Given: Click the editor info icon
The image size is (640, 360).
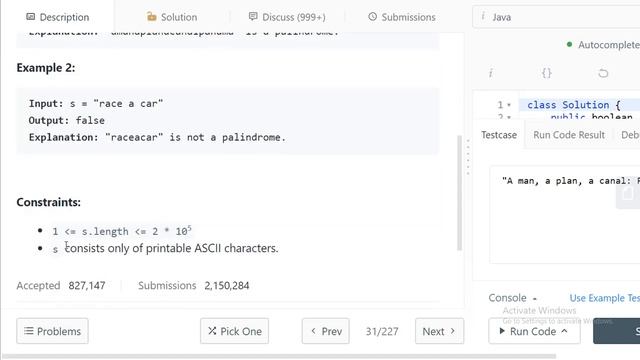Looking at the screenshot, I should 491,73.
